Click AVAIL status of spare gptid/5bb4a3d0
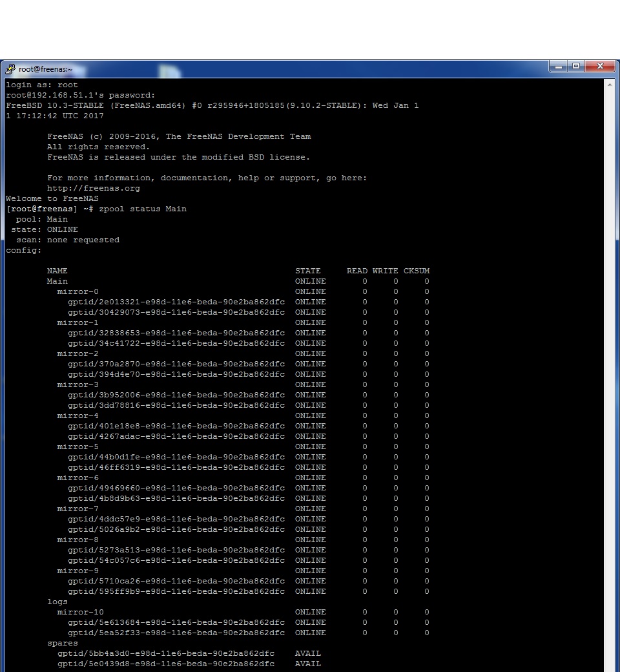620x672 pixels. point(307,653)
